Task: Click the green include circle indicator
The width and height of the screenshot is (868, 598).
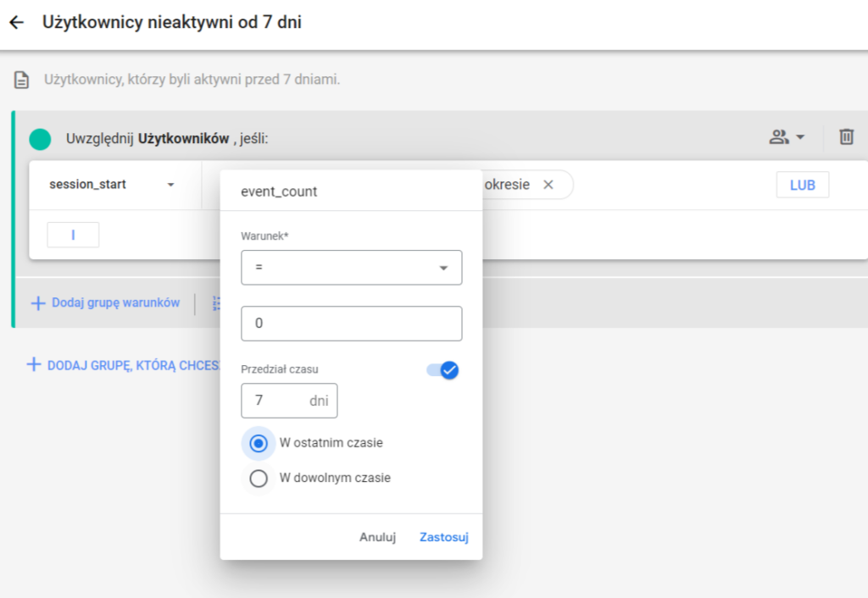Action: tap(40, 139)
